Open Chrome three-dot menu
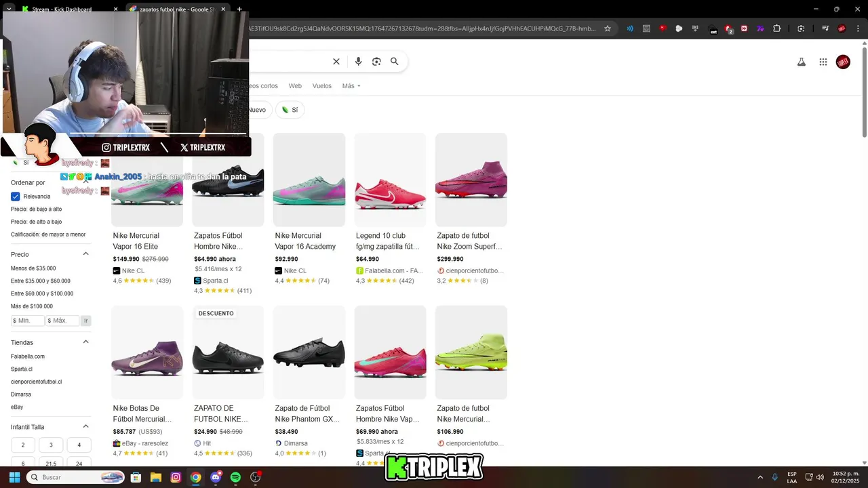This screenshot has height=488, width=868. 857,28
